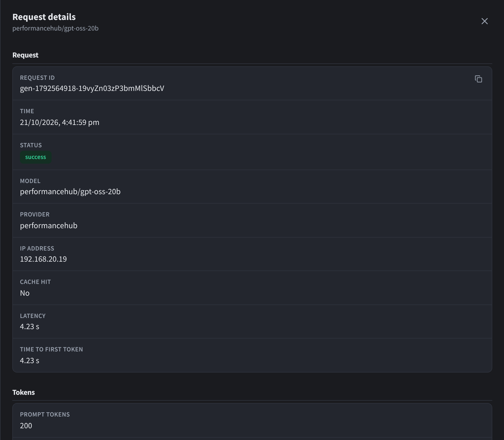This screenshot has height=440, width=504.
Task: Click the time value 21/10/2026, 4:41:59 pm
Action: 59,122
